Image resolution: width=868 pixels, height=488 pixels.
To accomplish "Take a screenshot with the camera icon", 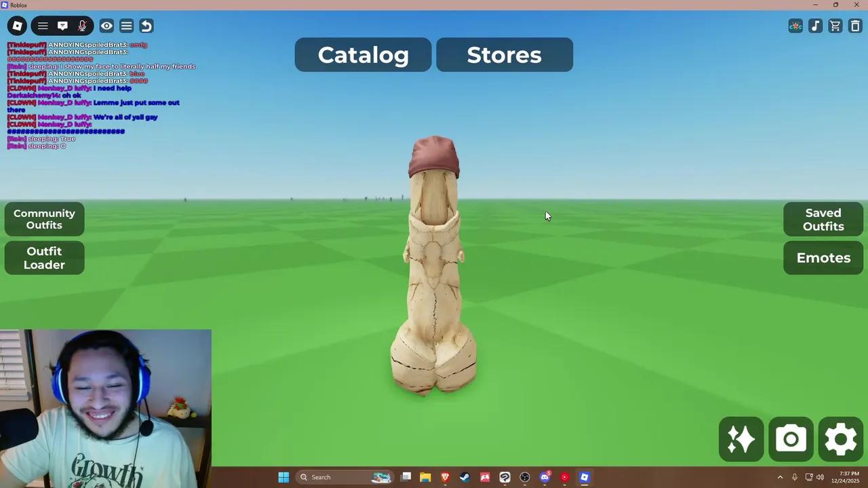I will click(791, 439).
